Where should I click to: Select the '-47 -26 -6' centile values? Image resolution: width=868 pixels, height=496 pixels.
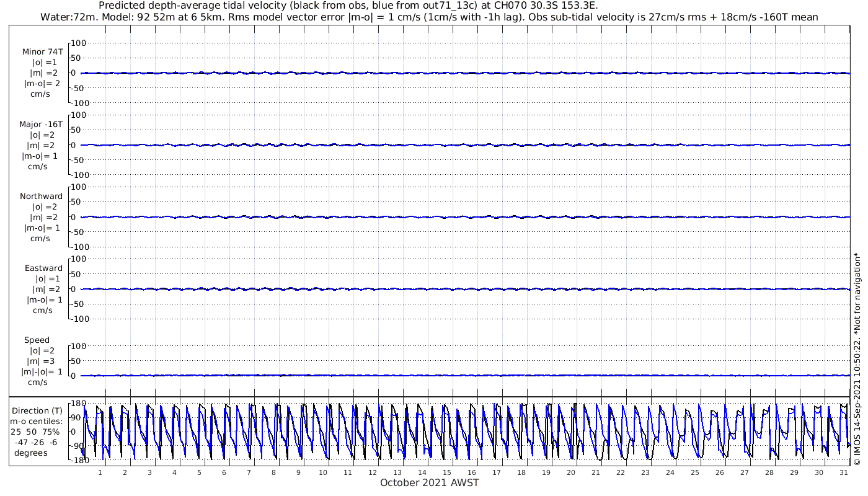[x=37, y=442]
